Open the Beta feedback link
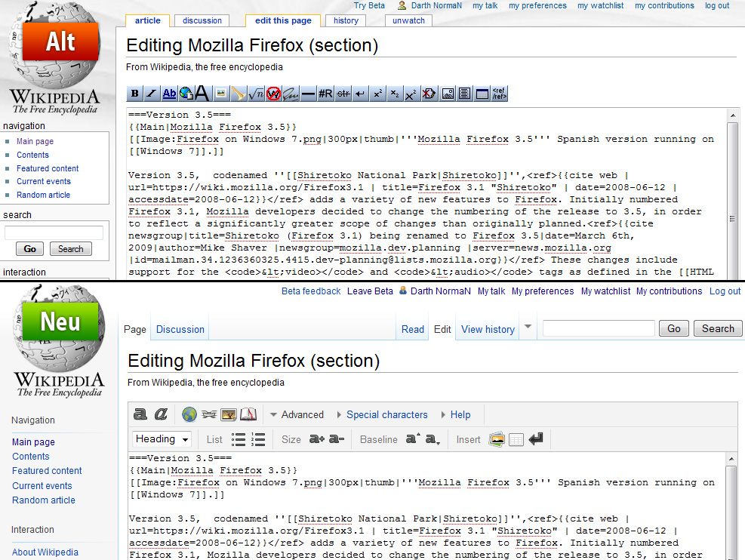 [x=311, y=291]
